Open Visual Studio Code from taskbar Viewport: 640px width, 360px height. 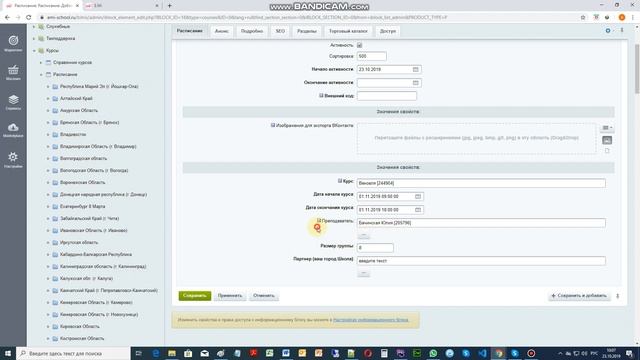click(x=482, y=353)
